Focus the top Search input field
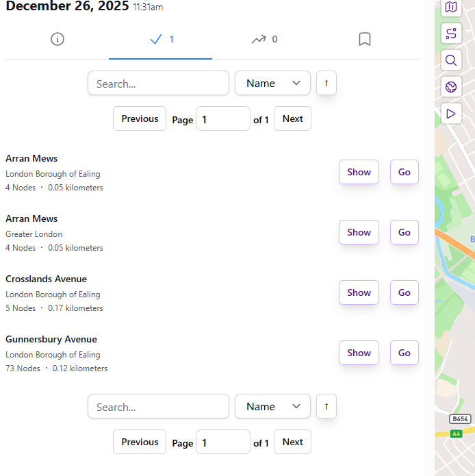 (158, 84)
